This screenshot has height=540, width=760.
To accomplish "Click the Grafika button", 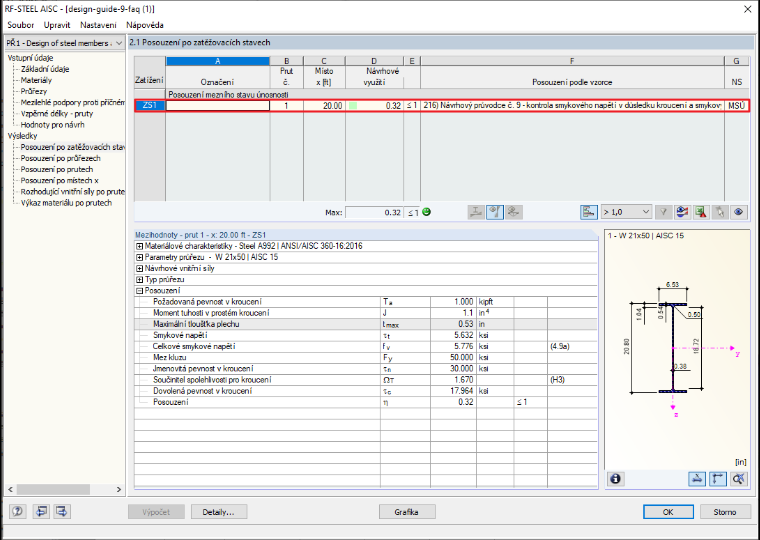I will (407, 512).
